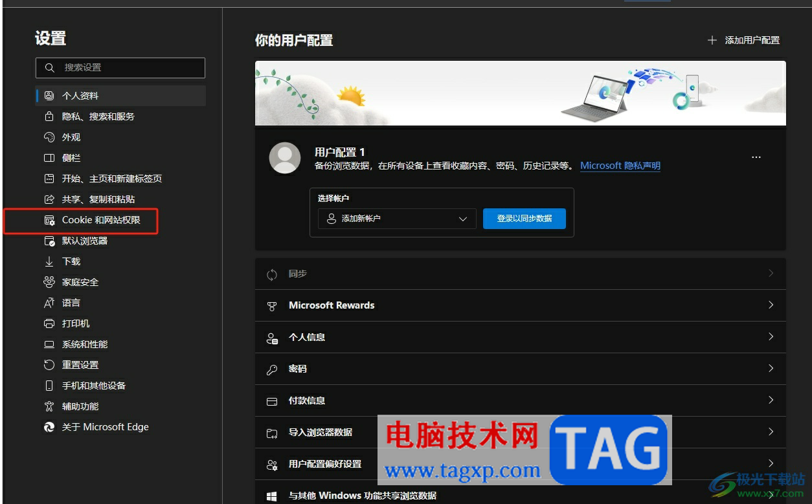Select 开始、主页和新建标签页 in sidebar
812x504 pixels.
[120, 179]
